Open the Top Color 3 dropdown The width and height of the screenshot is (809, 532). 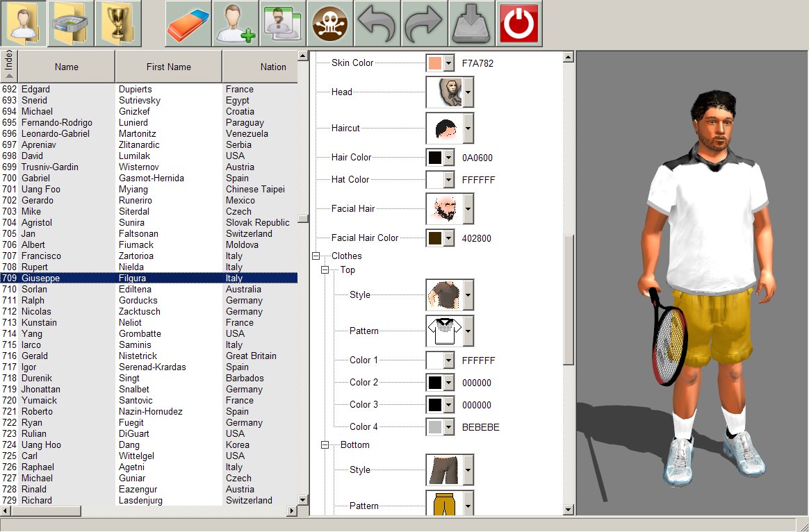coord(449,405)
